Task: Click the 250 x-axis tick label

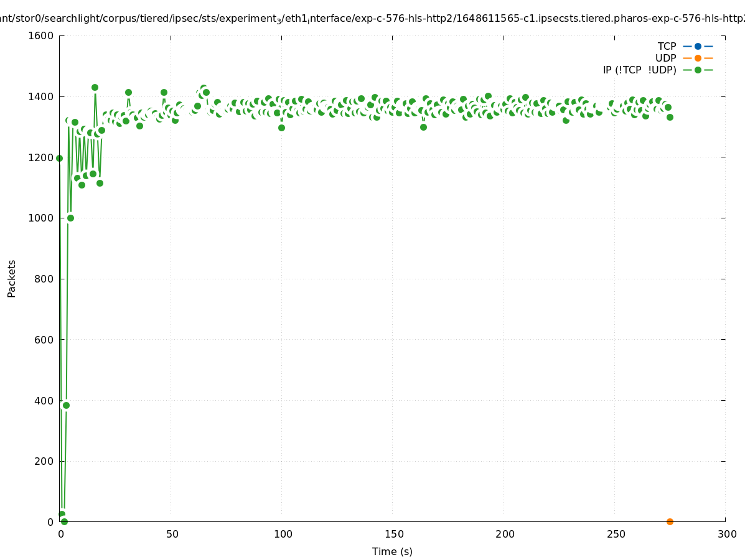Action: click(616, 534)
